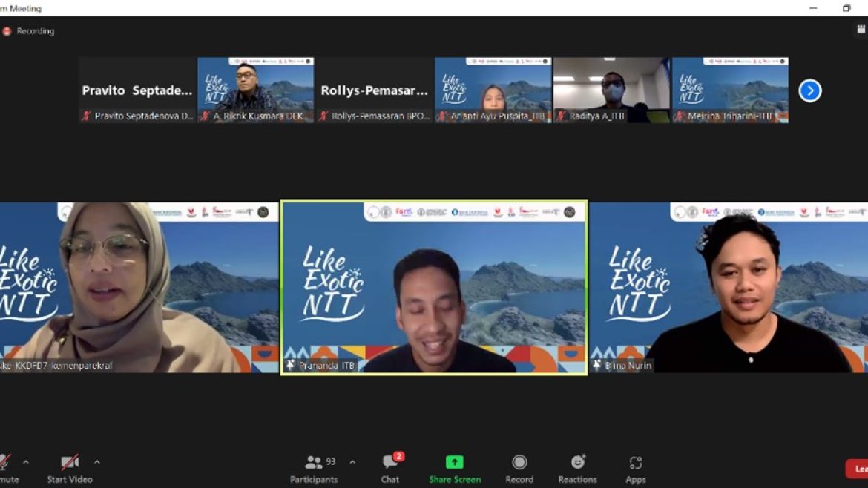
Task: Select Raditya A_ITB's video thumbnail
Action: pos(612,90)
